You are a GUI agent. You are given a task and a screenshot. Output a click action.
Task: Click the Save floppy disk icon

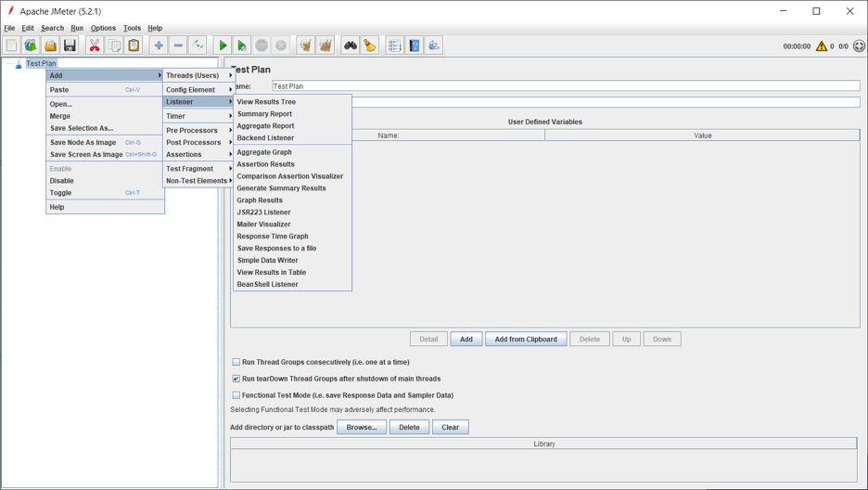point(70,45)
